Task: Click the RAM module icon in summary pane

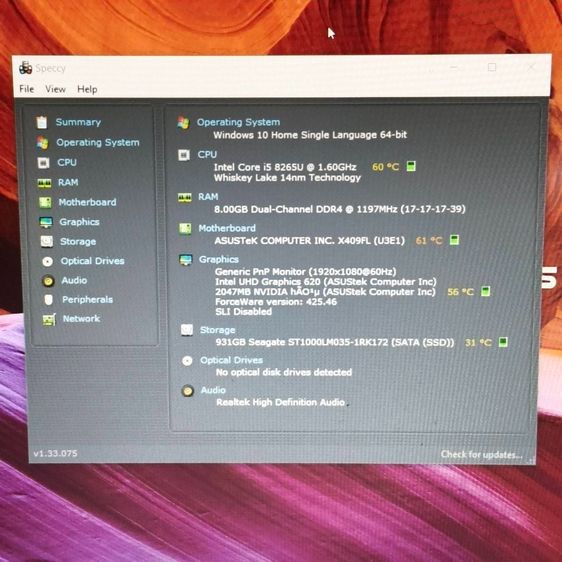Action: 185,197
